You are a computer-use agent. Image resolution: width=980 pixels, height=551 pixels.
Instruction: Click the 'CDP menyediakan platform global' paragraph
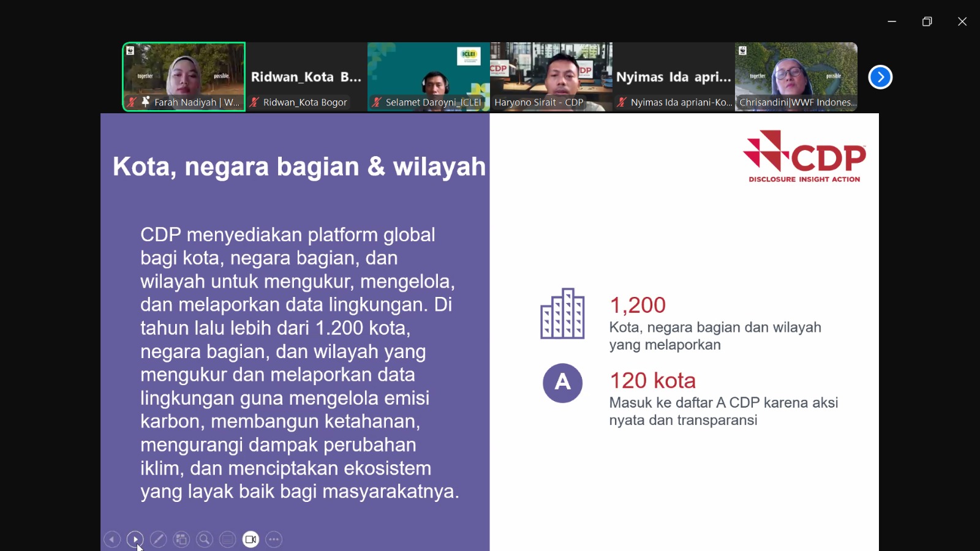click(x=300, y=363)
